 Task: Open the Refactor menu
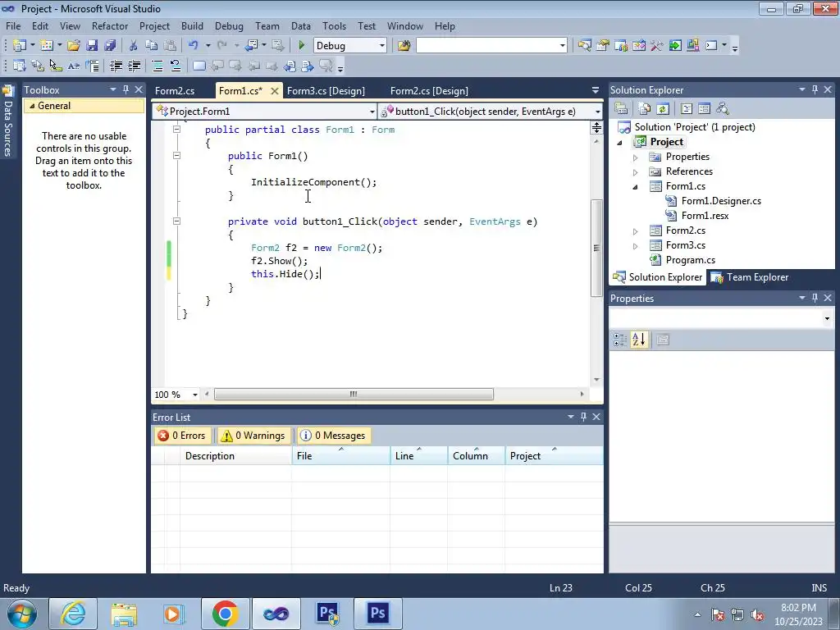coord(110,25)
